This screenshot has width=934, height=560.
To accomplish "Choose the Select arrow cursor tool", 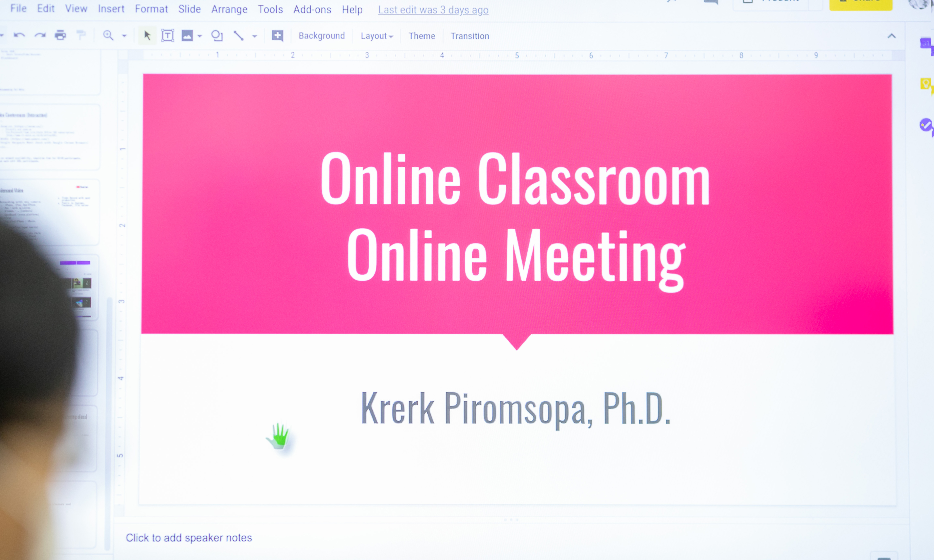I will [147, 36].
